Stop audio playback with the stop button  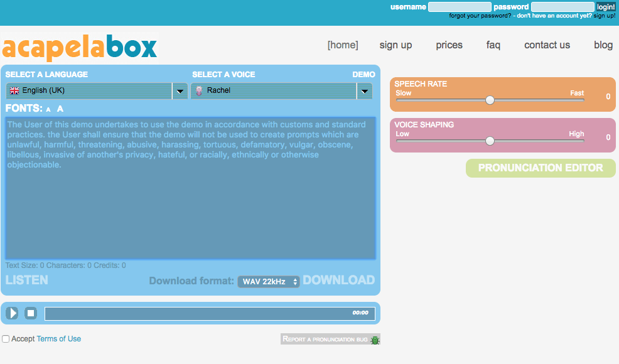point(31,313)
